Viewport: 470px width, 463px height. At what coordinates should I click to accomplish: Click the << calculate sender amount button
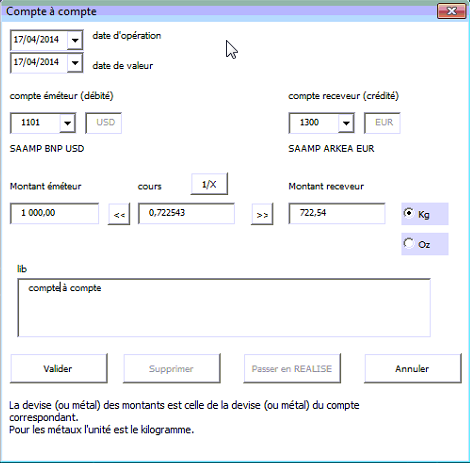tap(119, 214)
